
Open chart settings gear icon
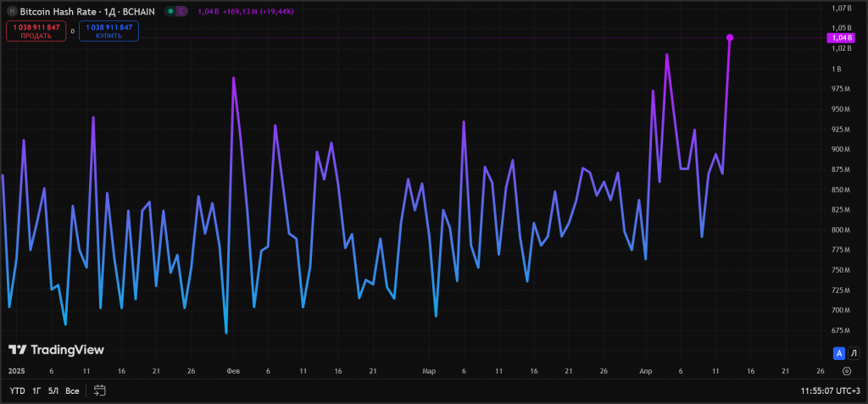[x=847, y=371]
